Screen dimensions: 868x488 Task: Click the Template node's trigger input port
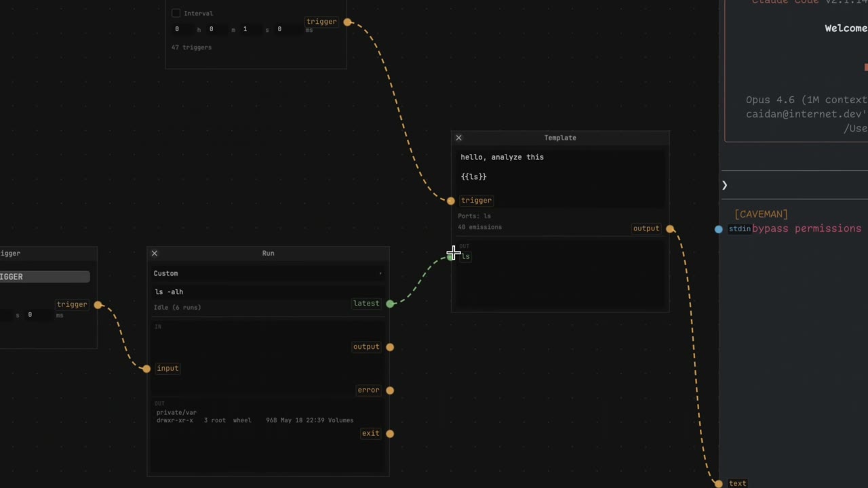451,201
